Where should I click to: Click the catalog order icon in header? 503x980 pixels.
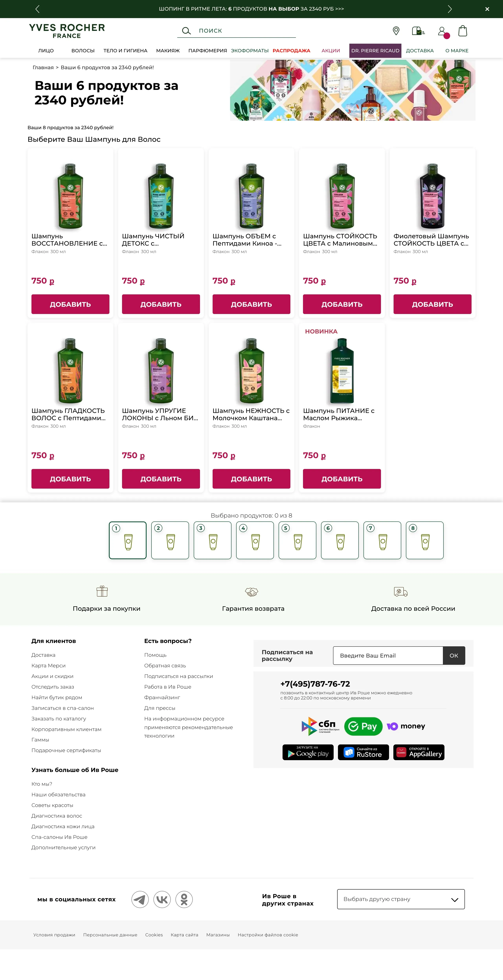(418, 31)
